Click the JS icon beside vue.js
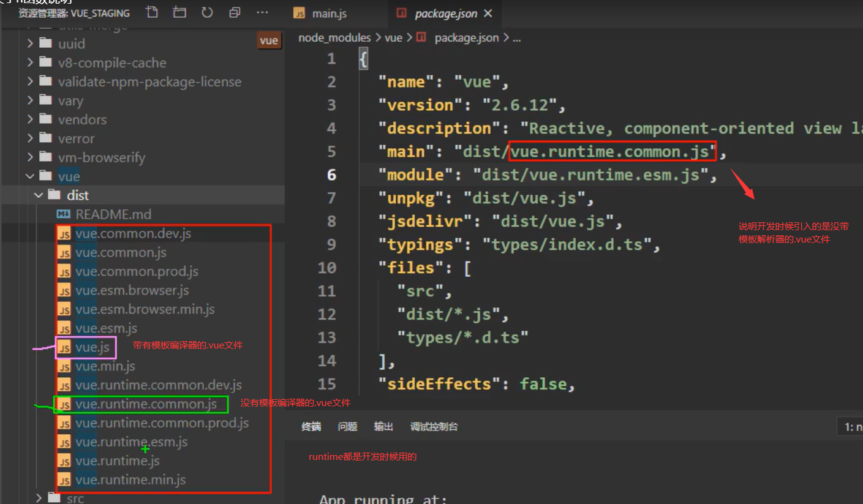The image size is (863, 504). tap(63, 347)
